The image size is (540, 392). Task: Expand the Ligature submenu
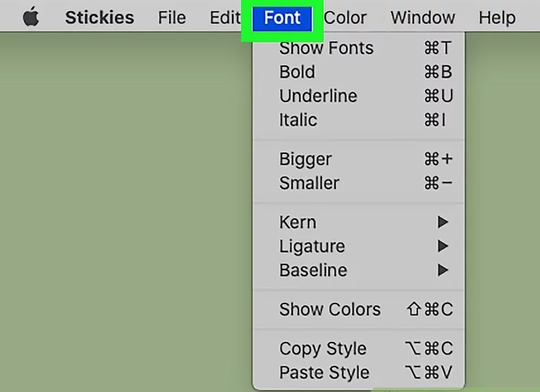click(312, 246)
